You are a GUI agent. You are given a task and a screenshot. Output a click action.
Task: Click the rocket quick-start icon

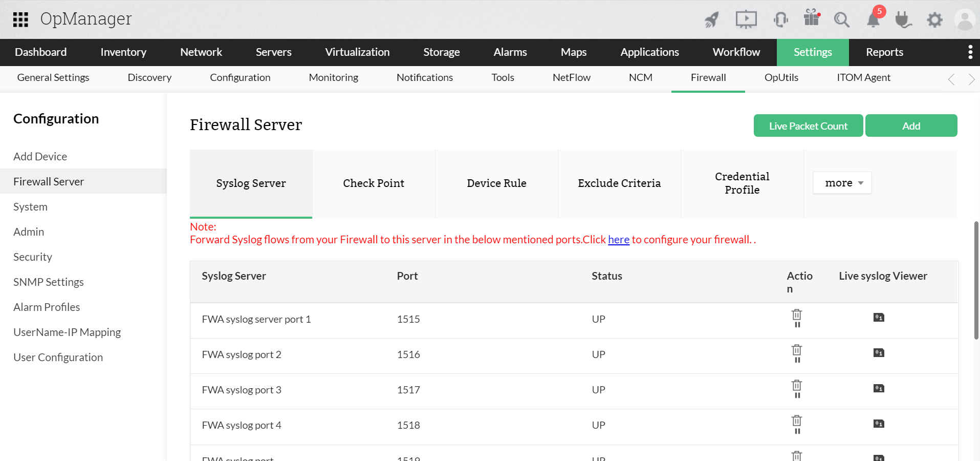click(x=712, y=19)
